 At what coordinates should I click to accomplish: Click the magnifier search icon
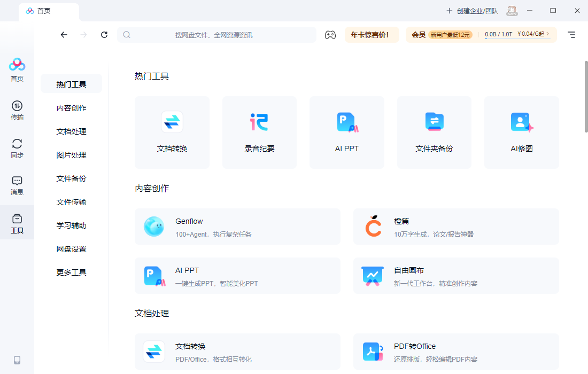[127, 35]
